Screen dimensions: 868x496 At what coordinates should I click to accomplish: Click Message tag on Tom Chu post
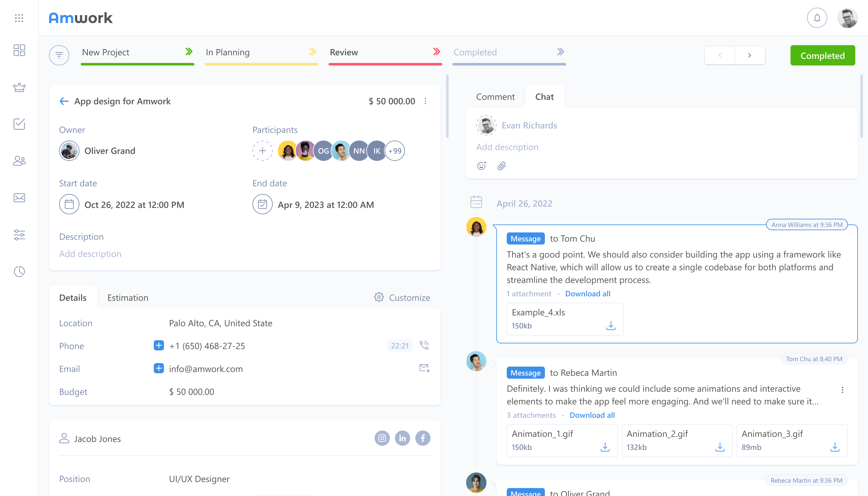[x=526, y=373]
